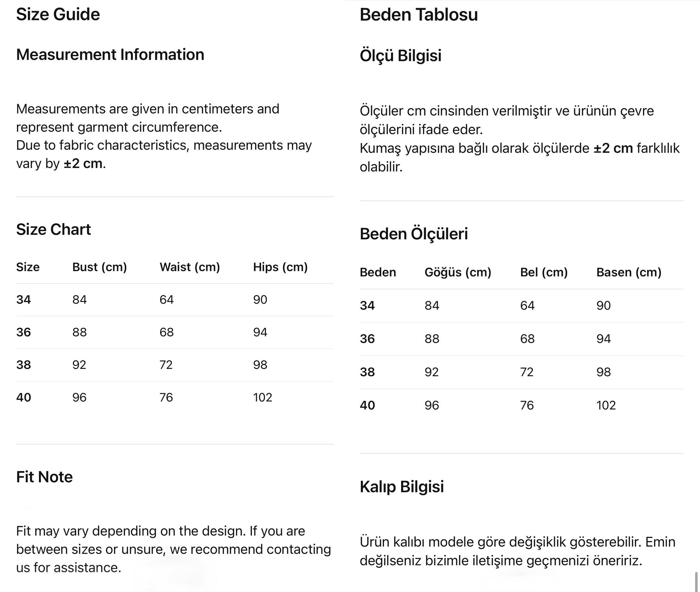Screen dimensions: 700x592
Task: Click the Basen (cm) column header
Action: pyautogui.click(x=629, y=272)
